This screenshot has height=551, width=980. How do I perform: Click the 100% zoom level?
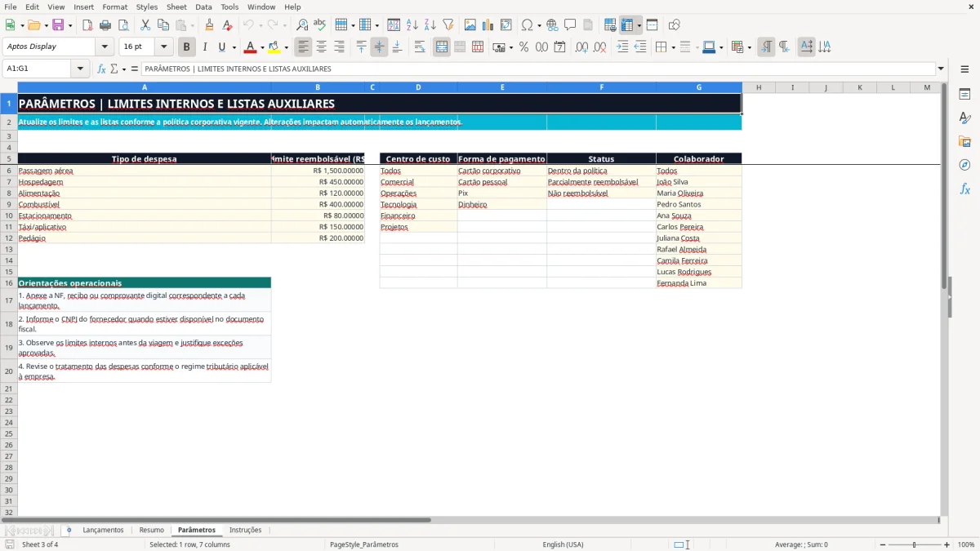966,544
